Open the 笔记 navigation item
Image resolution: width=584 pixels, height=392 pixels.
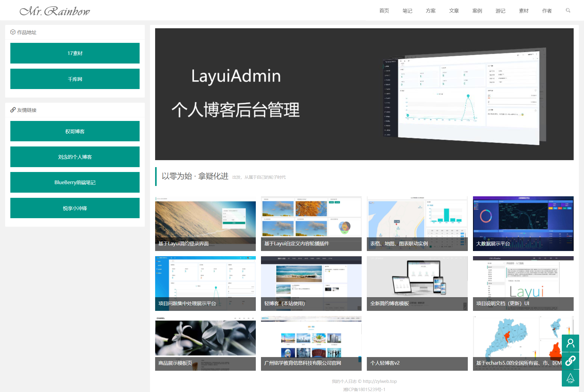(x=407, y=11)
